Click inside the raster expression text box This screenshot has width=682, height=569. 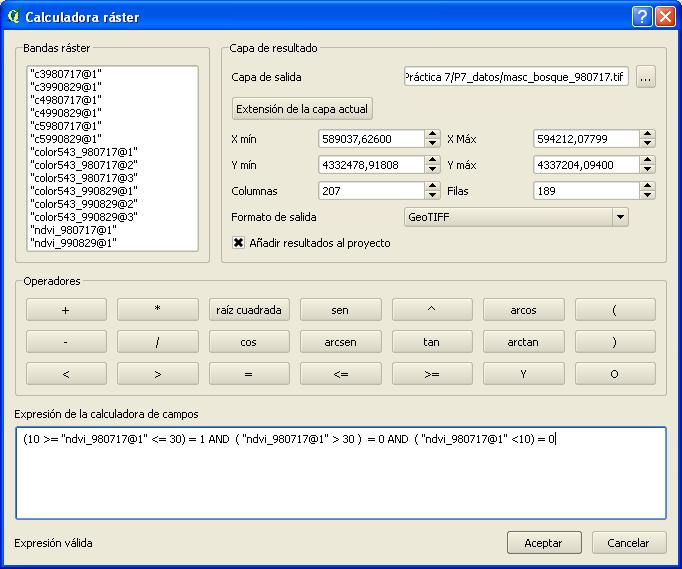340,473
